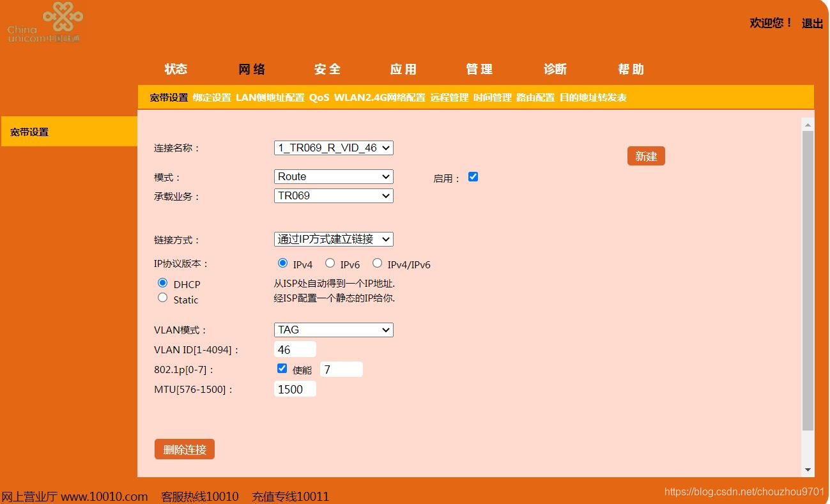This screenshot has height=504, width=830.
Task: Click the IP协议版本 label
Action: coord(181,263)
